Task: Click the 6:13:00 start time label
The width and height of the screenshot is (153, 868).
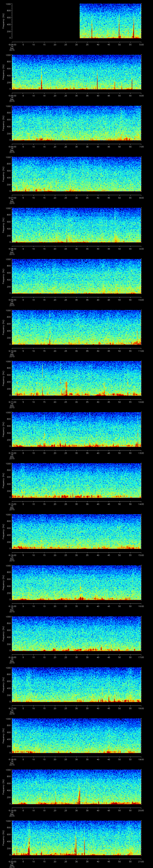Action: (x=12, y=504)
